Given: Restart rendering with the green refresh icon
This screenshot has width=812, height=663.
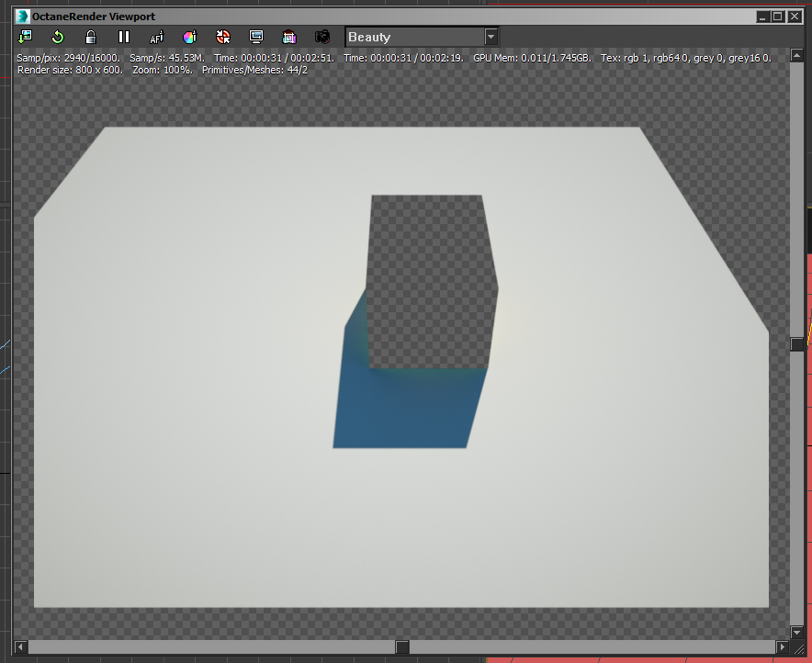Looking at the screenshot, I should click(57, 37).
